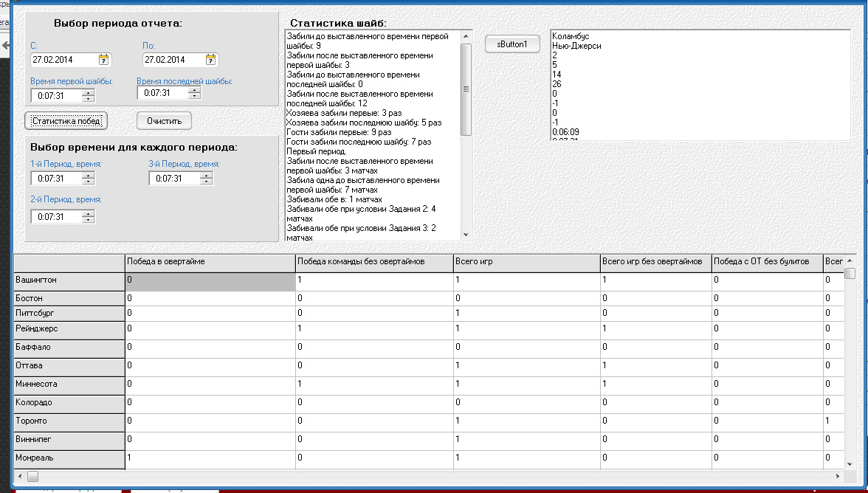Click the 0:06:09 entry in right list
Image resolution: width=868 pixels, height=493 pixels.
565,132
